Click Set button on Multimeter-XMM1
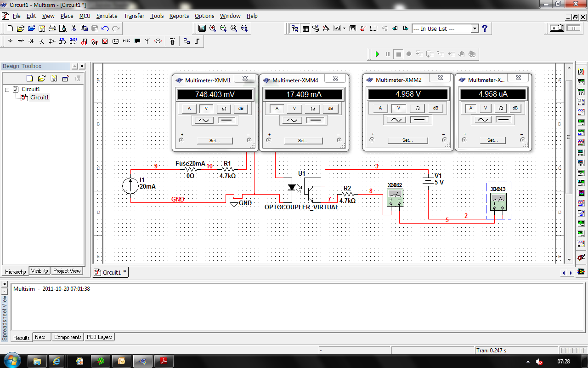Screen dimensions: 588x368 pos(215,141)
